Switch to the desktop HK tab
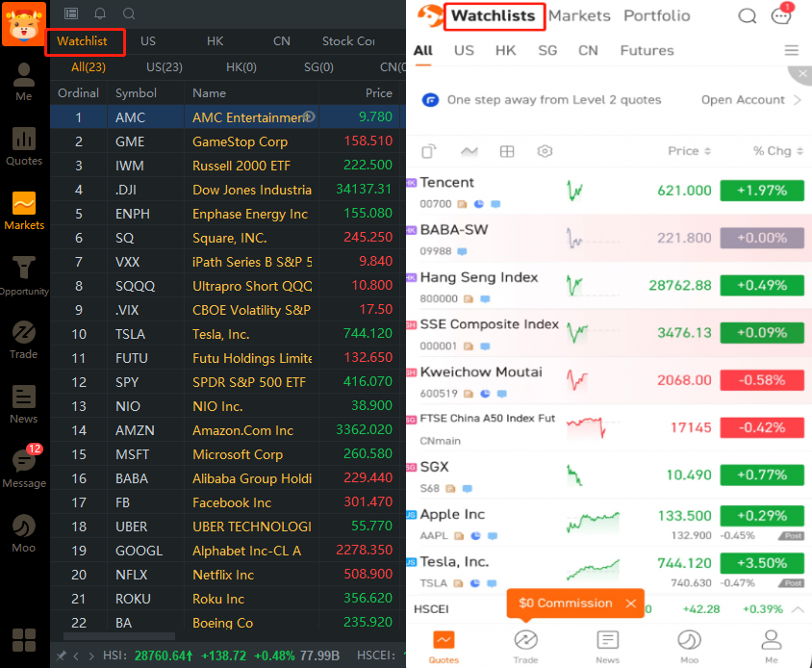 pos(215,41)
